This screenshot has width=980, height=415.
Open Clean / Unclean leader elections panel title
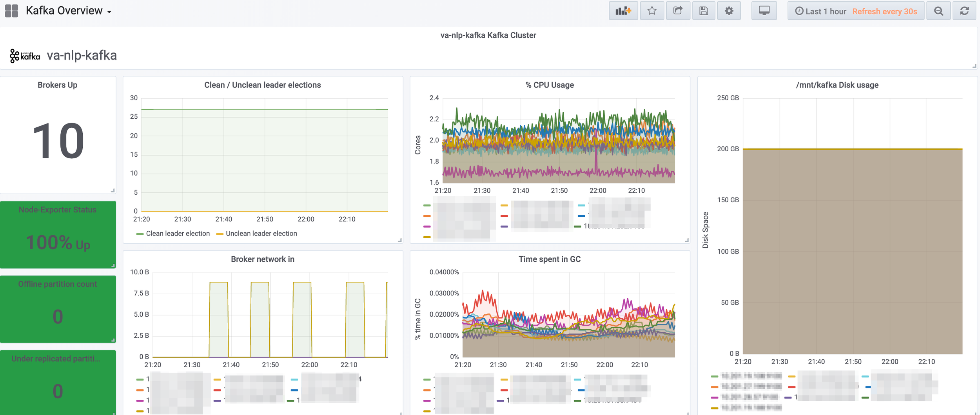pos(262,85)
